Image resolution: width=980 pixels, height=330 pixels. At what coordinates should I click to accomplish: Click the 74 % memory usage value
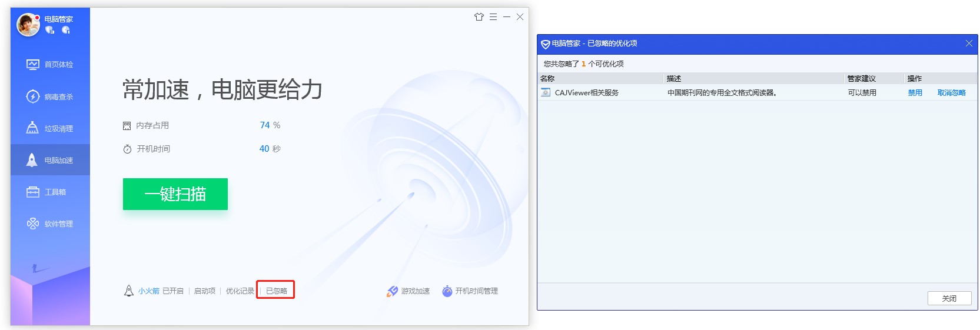click(x=270, y=125)
